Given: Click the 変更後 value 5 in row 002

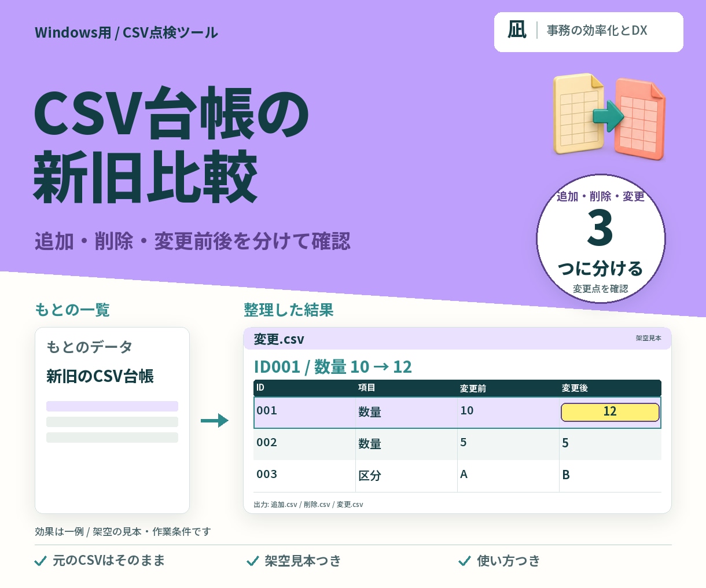Looking at the screenshot, I should 565,443.
